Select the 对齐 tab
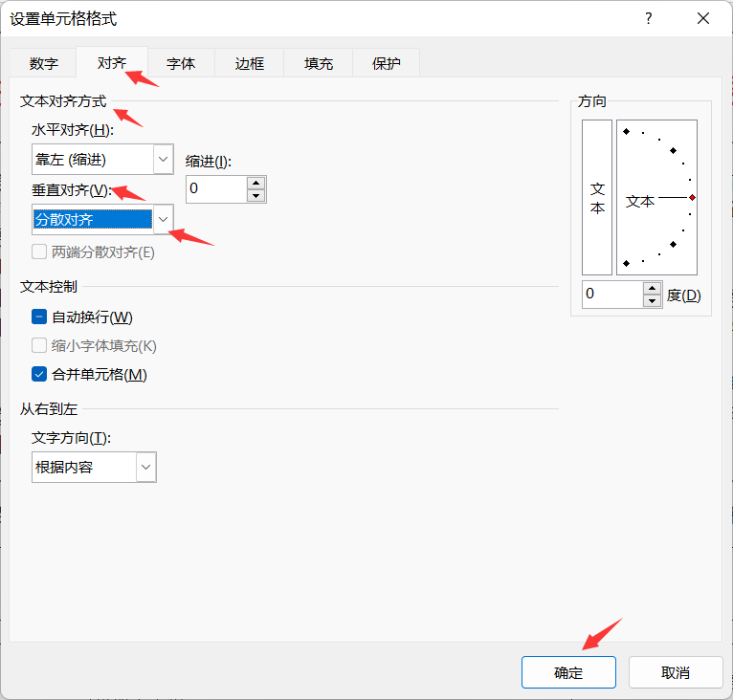This screenshot has height=700, width=733. (112, 62)
